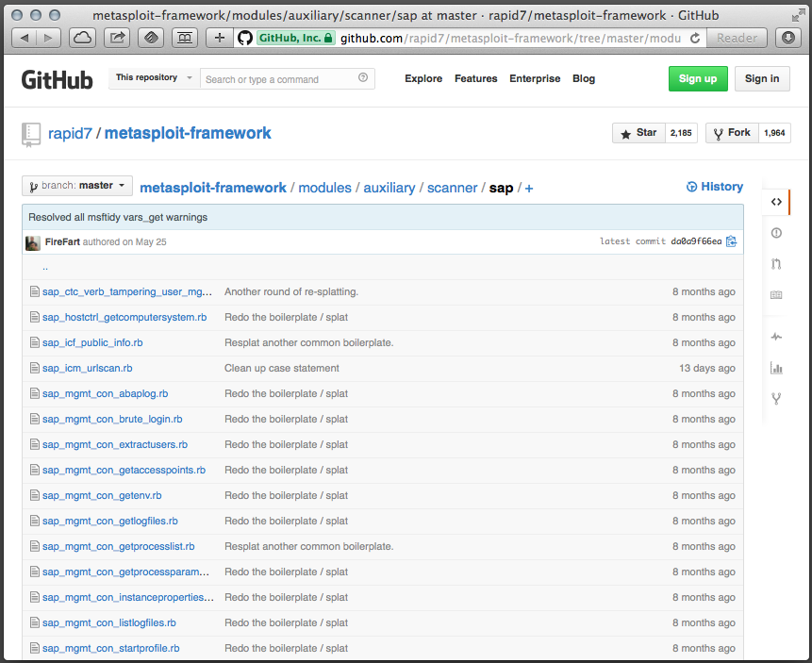Open the This repository search scope dropdown
Image resolution: width=812 pixels, height=663 pixels.
[153, 78]
